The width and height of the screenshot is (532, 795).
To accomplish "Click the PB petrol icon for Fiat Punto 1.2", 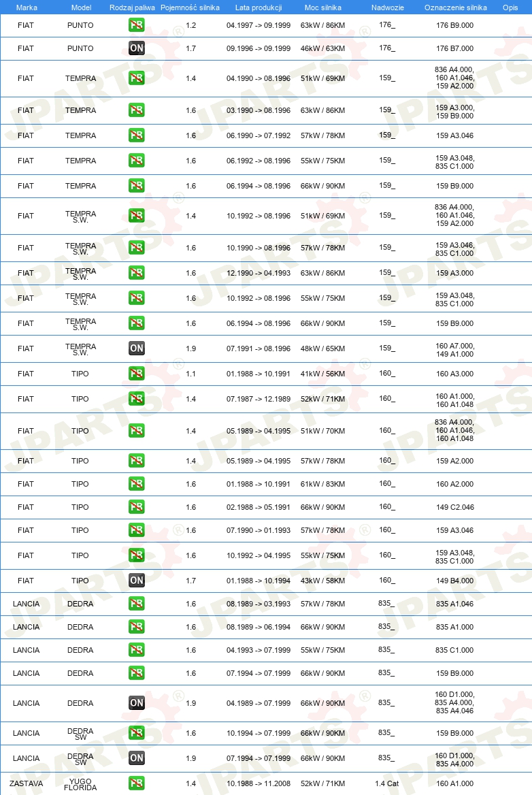I will click(x=136, y=25).
